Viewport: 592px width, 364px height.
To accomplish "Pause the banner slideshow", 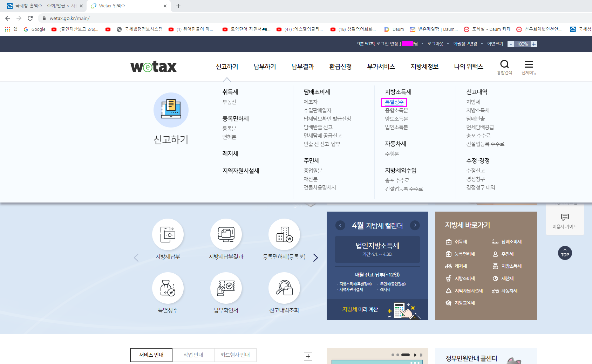I will coord(421,355).
